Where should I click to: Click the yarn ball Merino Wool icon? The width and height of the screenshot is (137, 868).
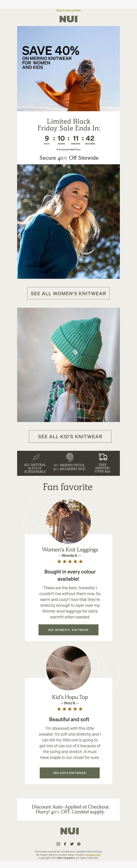(69, 457)
